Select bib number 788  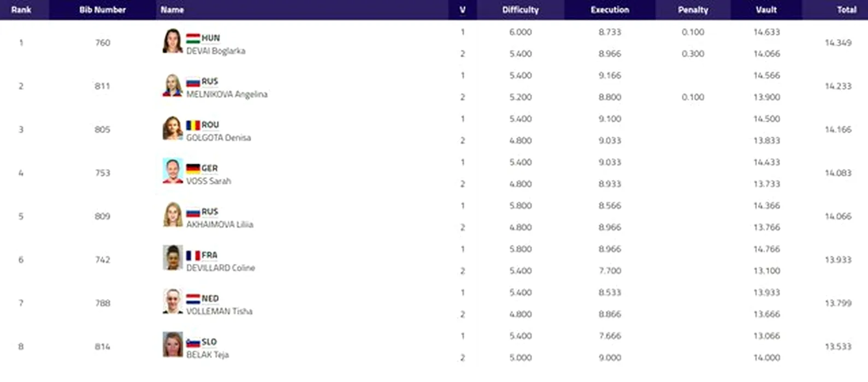(103, 303)
